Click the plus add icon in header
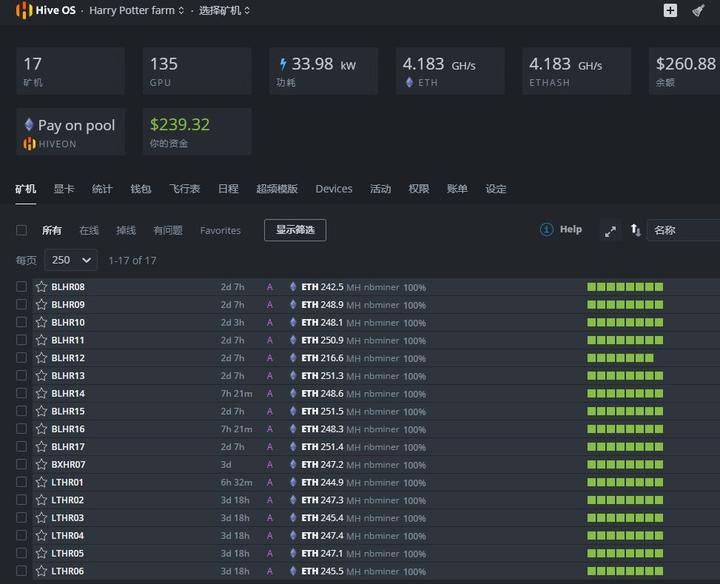The width and height of the screenshot is (720, 584). pyautogui.click(x=670, y=10)
